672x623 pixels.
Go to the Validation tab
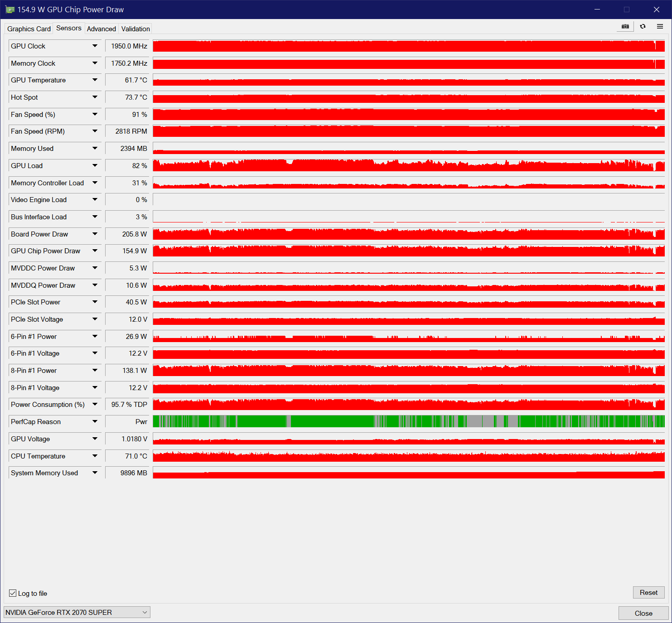(x=135, y=29)
